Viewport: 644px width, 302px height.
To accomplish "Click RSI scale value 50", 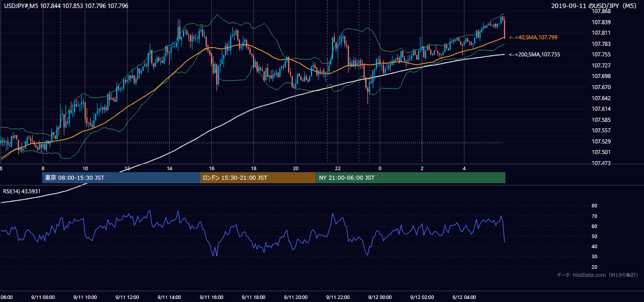I will tap(594, 236).
